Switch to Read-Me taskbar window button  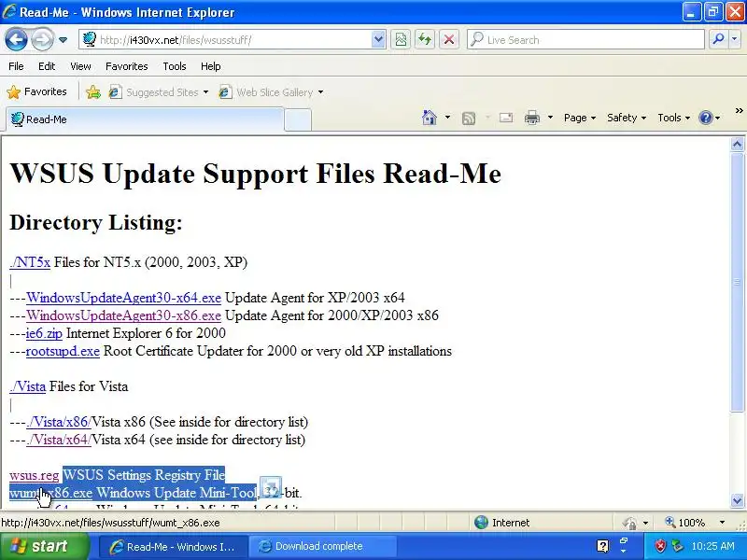(174, 546)
